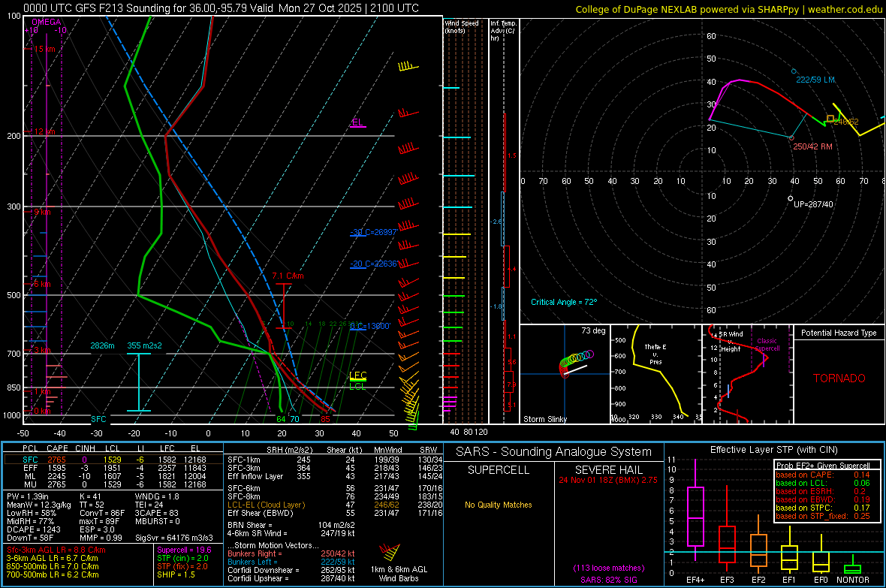Click the red surface temperature value 85
The height and width of the screenshot is (588, 886).
(x=325, y=420)
